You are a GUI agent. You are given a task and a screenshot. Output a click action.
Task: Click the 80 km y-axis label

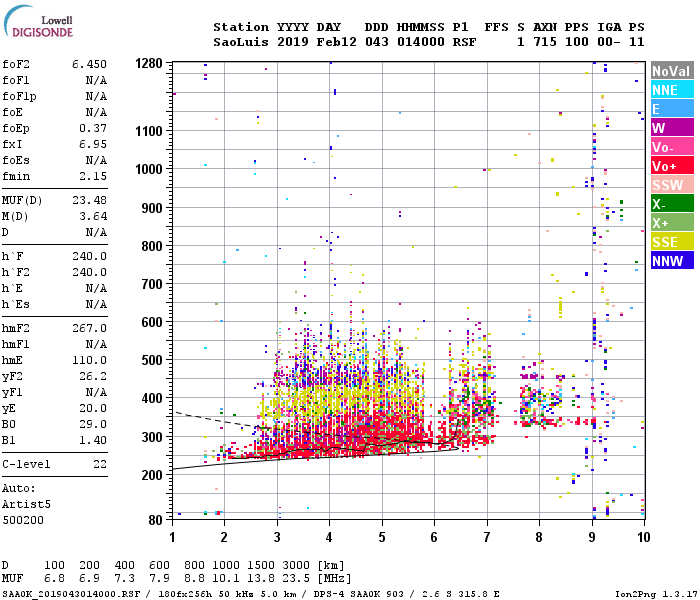click(x=155, y=520)
